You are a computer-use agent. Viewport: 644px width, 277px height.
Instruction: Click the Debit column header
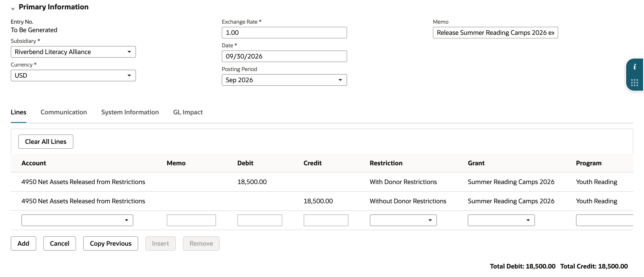(x=245, y=163)
